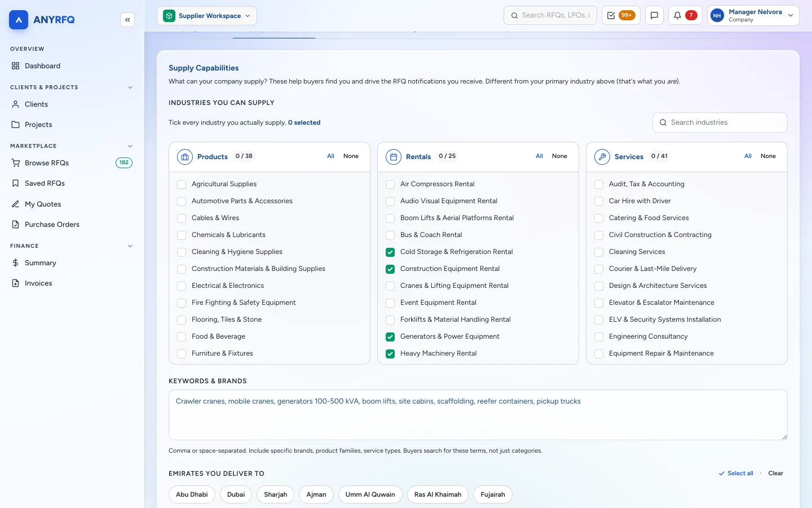Check Engineering Consultancy checkbox
The image size is (812, 508).
pos(599,337)
